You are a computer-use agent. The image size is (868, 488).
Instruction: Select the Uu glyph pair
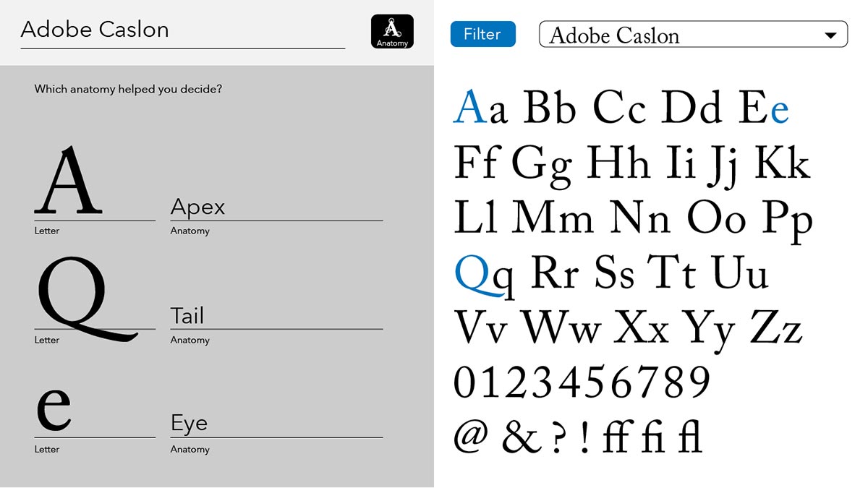[740, 273]
